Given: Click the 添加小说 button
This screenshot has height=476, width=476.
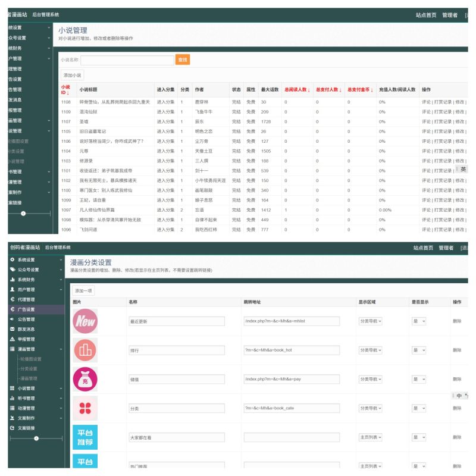Looking at the screenshot, I should click(73, 76).
